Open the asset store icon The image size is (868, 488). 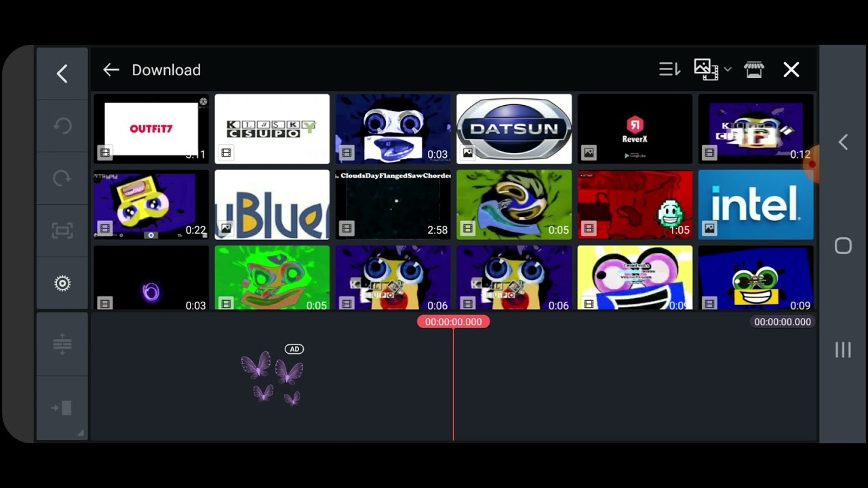point(754,69)
